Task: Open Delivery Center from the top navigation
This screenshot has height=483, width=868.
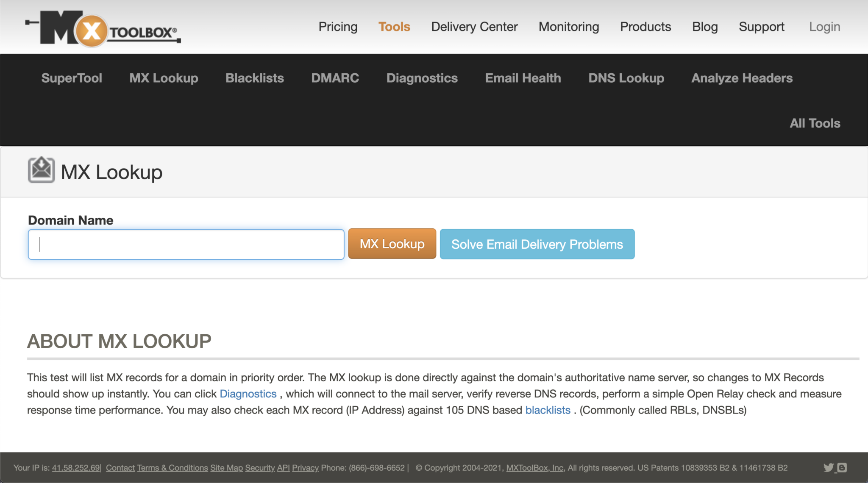Action: pos(474,26)
